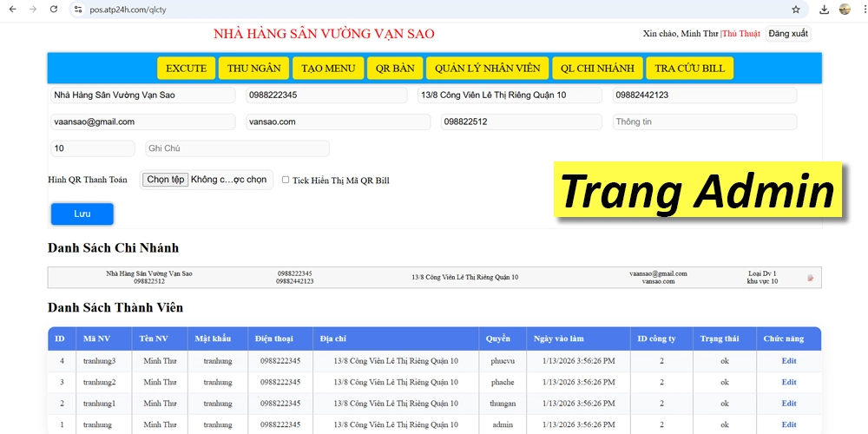Focus the Thông tin input field
The width and height of the screenshot is (868, 434).
pos(705,122)
